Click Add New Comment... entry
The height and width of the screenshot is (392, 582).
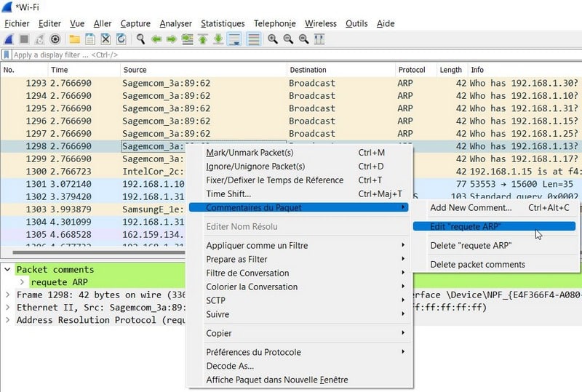(x=470, y=208)
